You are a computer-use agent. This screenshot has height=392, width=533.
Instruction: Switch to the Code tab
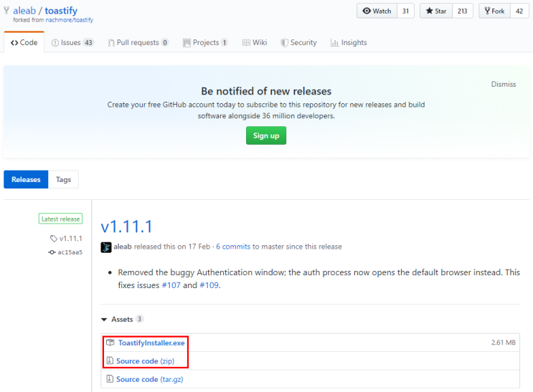pyautogui.click(x=24, y=42)
